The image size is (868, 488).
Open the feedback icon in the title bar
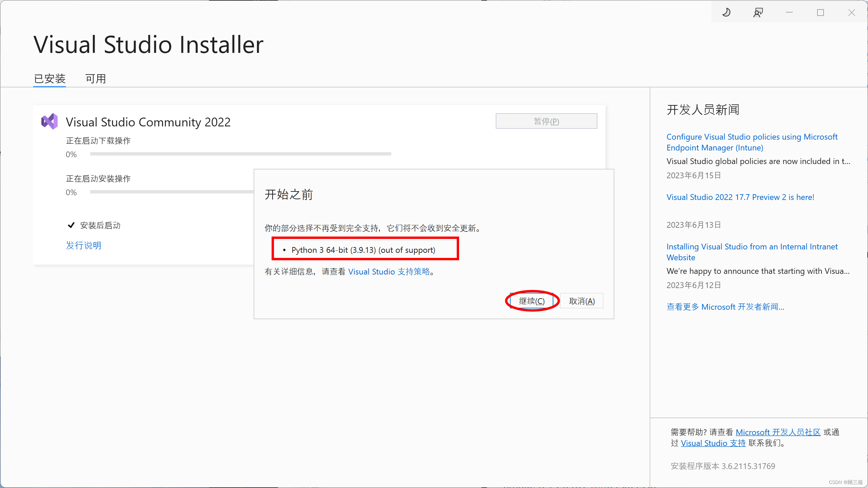(x=758, y=12)
